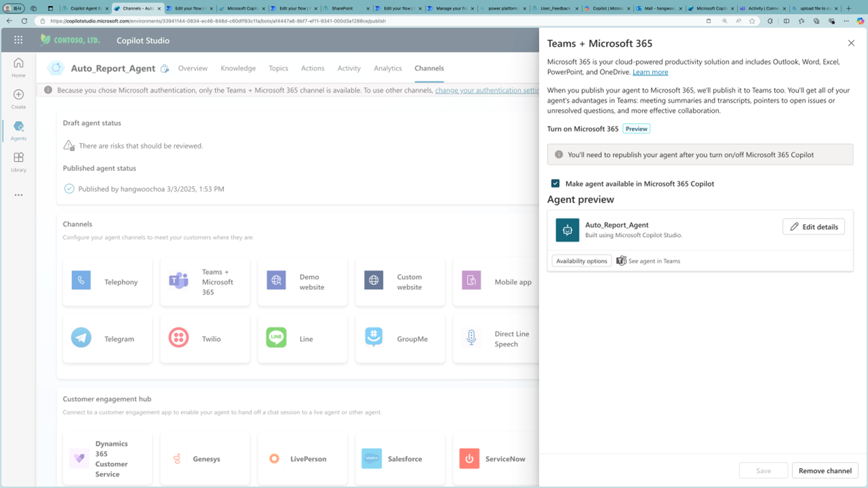Screen dimensions: 868x488
Task: Open the Create page in sidebar
Action: [x=18, y=99]
